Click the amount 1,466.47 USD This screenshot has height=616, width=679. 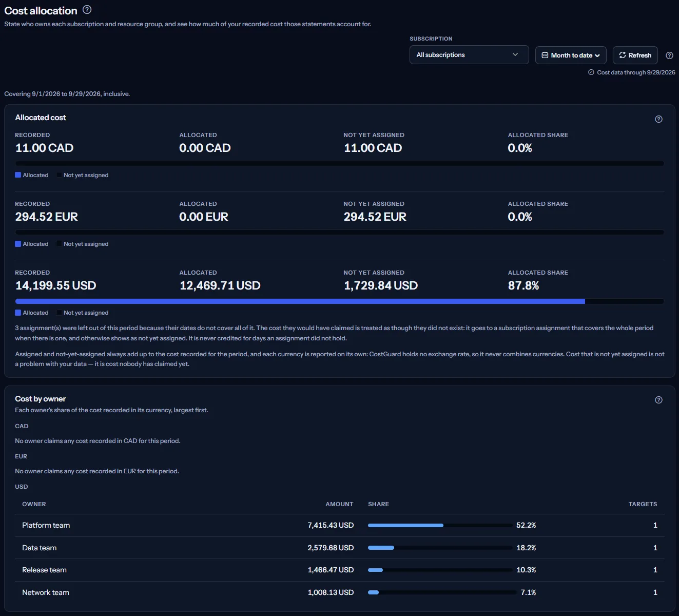point(331,570)
